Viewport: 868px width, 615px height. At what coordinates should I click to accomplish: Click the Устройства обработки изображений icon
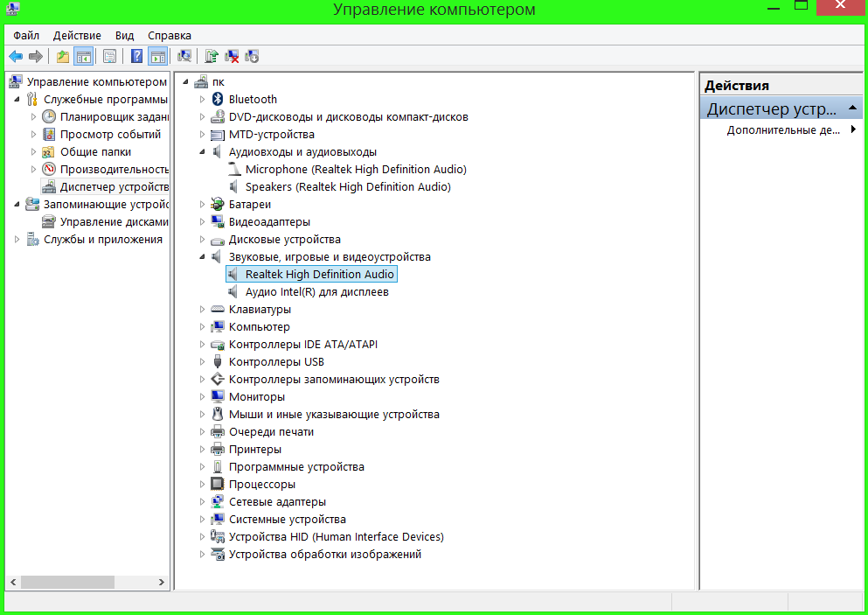pos(218,555)
